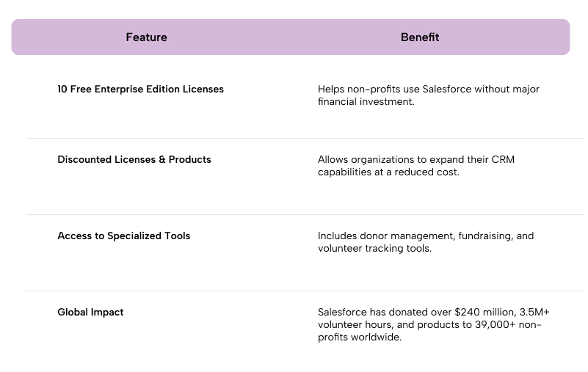
Task: Click the purple header bar between column titles
Action: click(x=291, y=37)
